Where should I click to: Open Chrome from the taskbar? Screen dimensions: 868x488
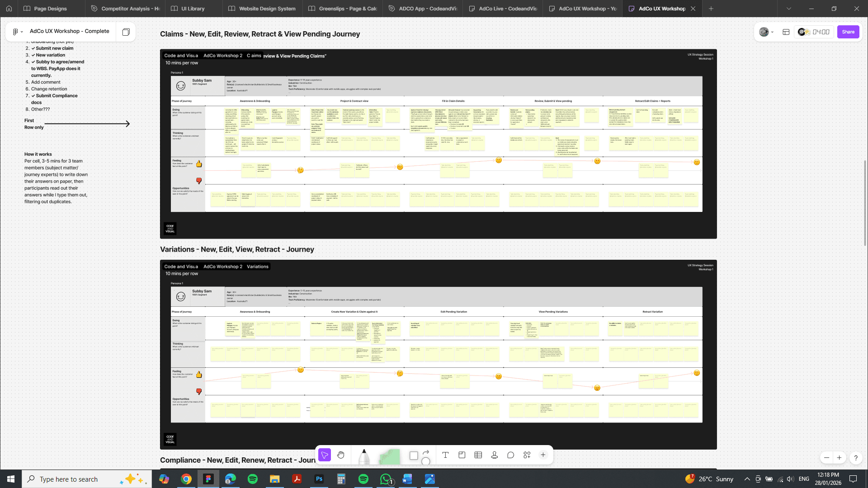pyautogui.click(x=186, y=479)
